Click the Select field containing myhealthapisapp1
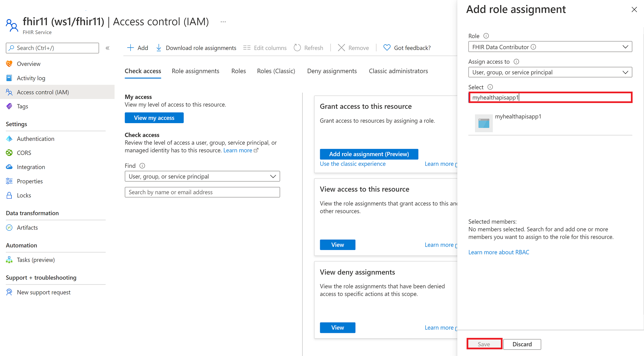Image resolution: width=644 pixels, height=356 pixels. [550, 97]
